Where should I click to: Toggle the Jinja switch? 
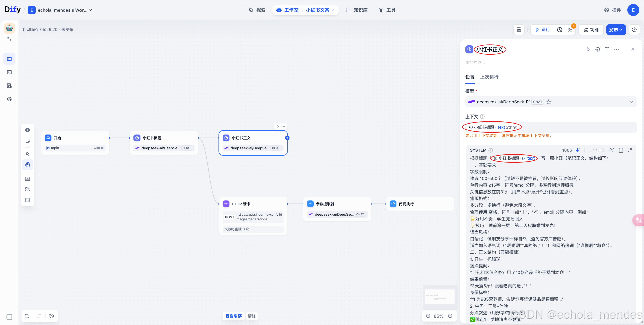click(x=602, y=150)
